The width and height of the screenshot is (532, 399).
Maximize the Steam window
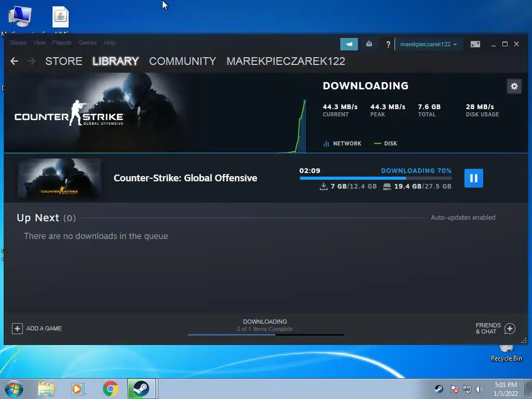(505, 44)
